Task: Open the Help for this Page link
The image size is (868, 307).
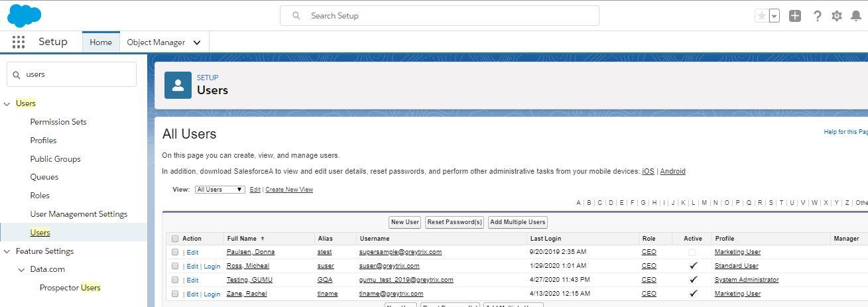Action: coord(845,132)
